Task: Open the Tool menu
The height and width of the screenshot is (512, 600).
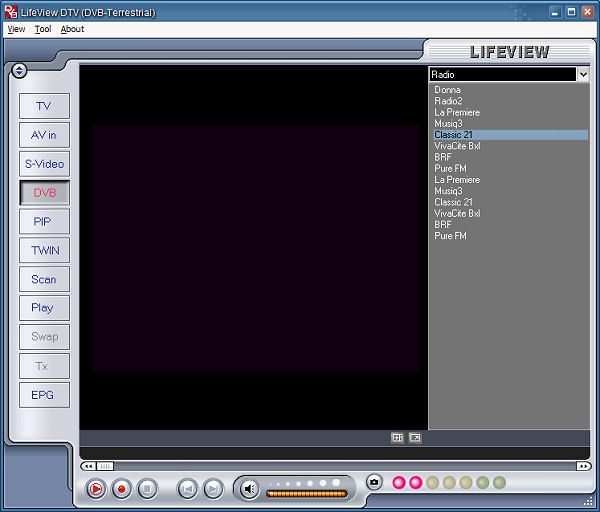Action: click(42, 29)
